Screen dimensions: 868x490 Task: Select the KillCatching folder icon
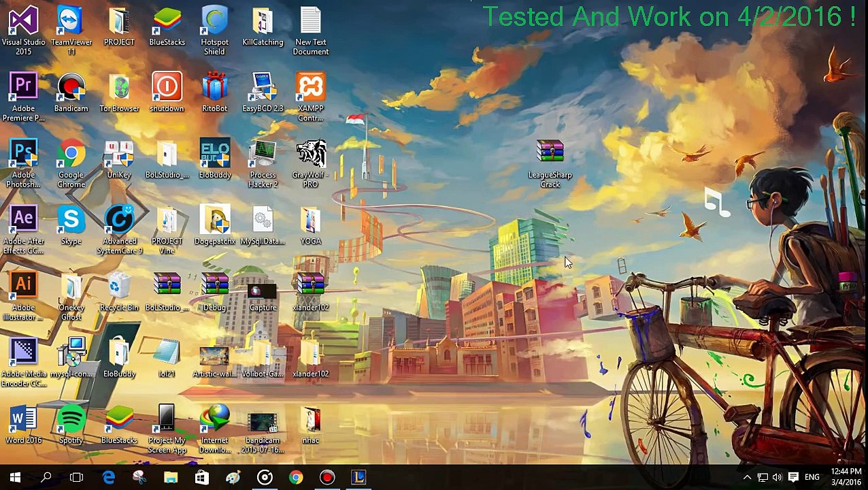coord(263,27)
